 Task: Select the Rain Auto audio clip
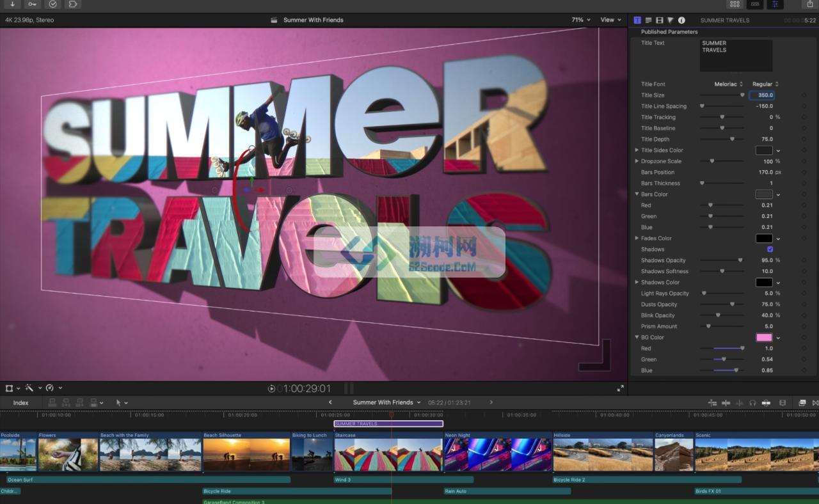tap(507, 491)
